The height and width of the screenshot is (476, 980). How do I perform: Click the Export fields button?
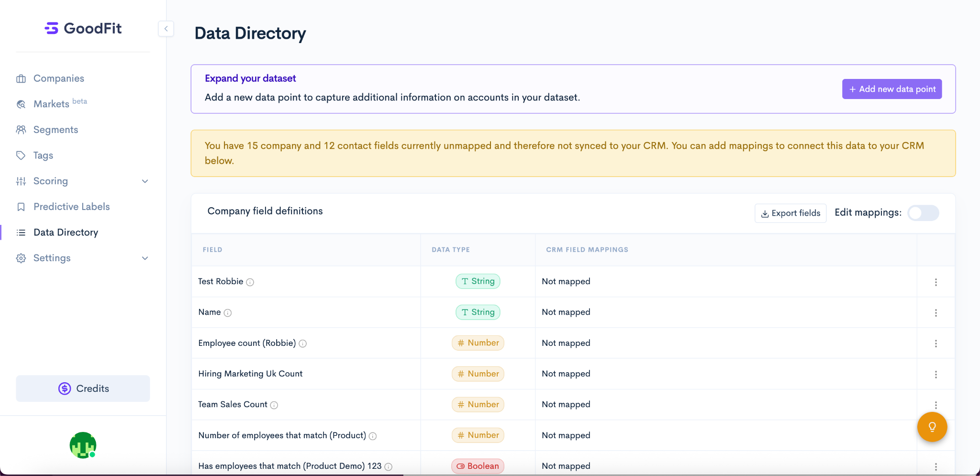[790, 213]
